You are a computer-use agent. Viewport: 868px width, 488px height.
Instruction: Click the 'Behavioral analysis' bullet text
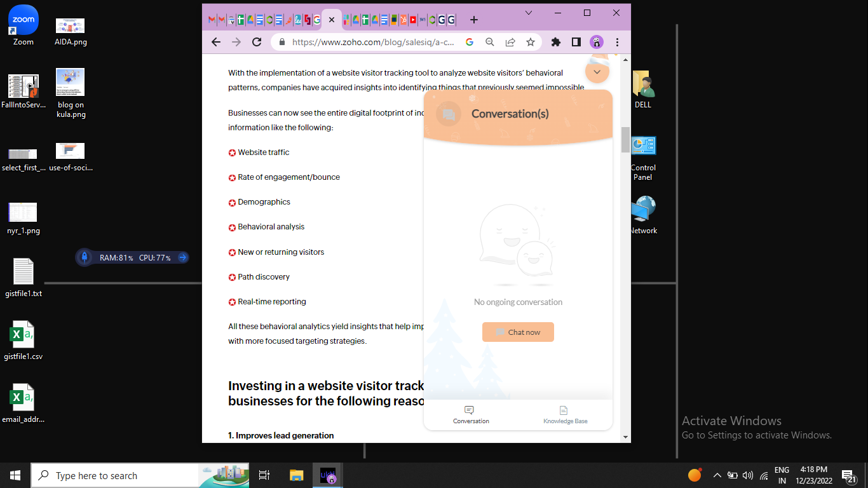coord(271,227)
